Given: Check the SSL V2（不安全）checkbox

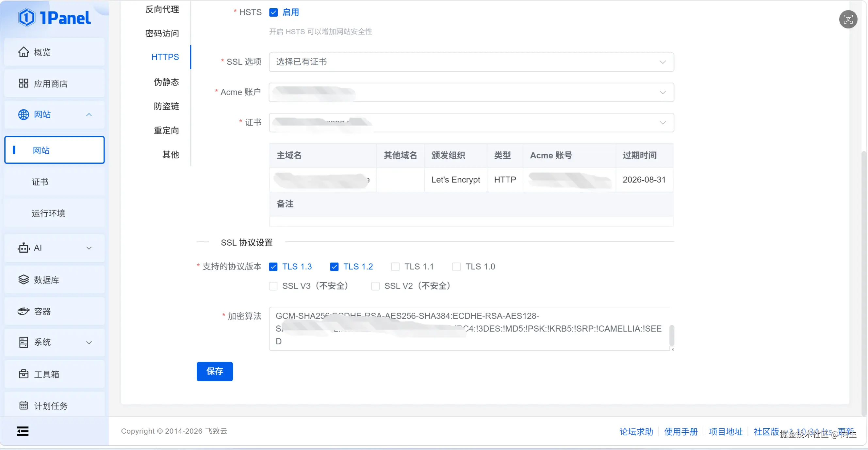Looking at the screenshot, I should tap(375, 286).
